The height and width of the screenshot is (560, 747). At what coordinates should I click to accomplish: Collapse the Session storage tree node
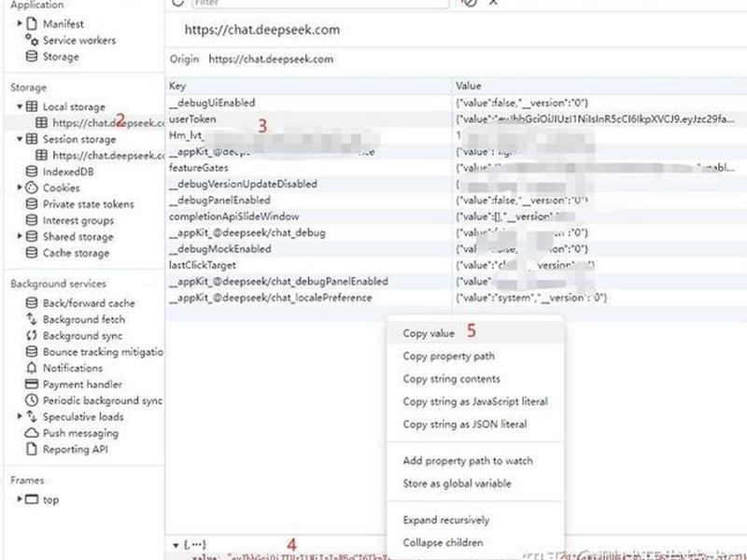pos(20,139)
